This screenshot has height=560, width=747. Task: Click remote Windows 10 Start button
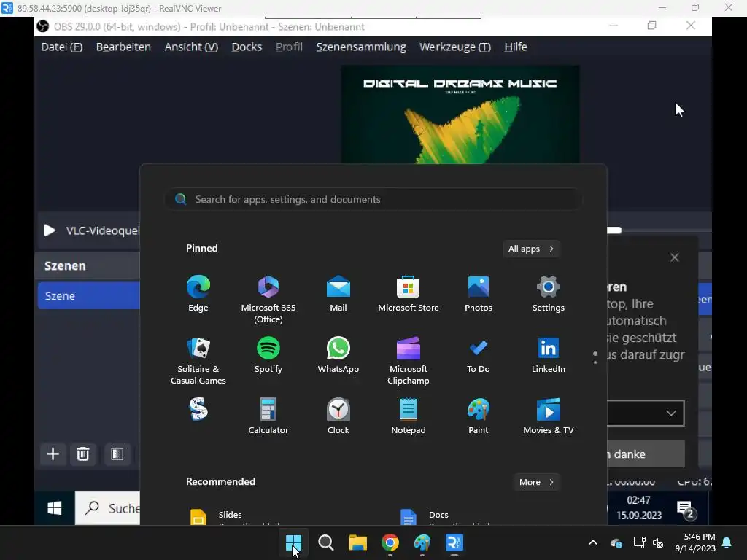pyautogui.click(x=55, y=508)
